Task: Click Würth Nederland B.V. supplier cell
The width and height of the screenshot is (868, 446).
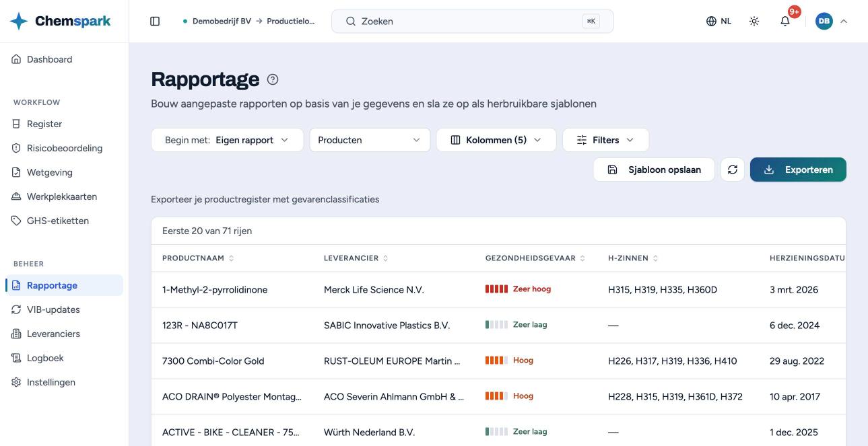Action: click(x=369, y=433)
